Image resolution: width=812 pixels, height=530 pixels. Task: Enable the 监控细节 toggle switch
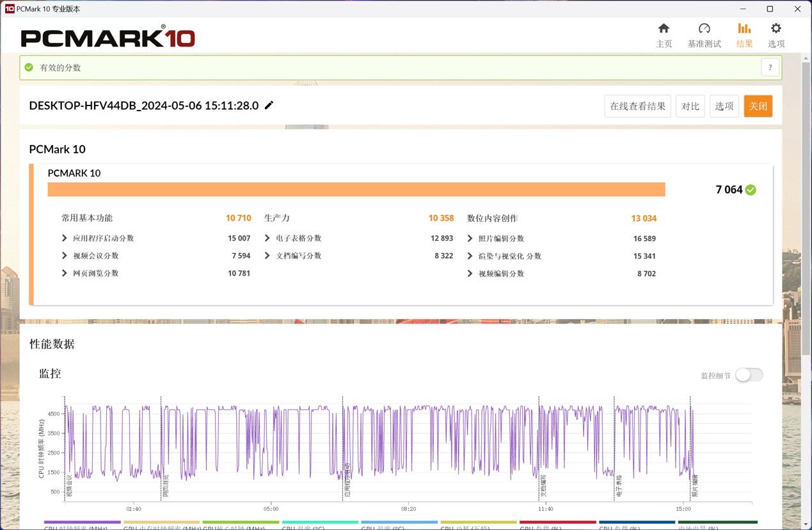pyautogui.click(x=749, y=375)
